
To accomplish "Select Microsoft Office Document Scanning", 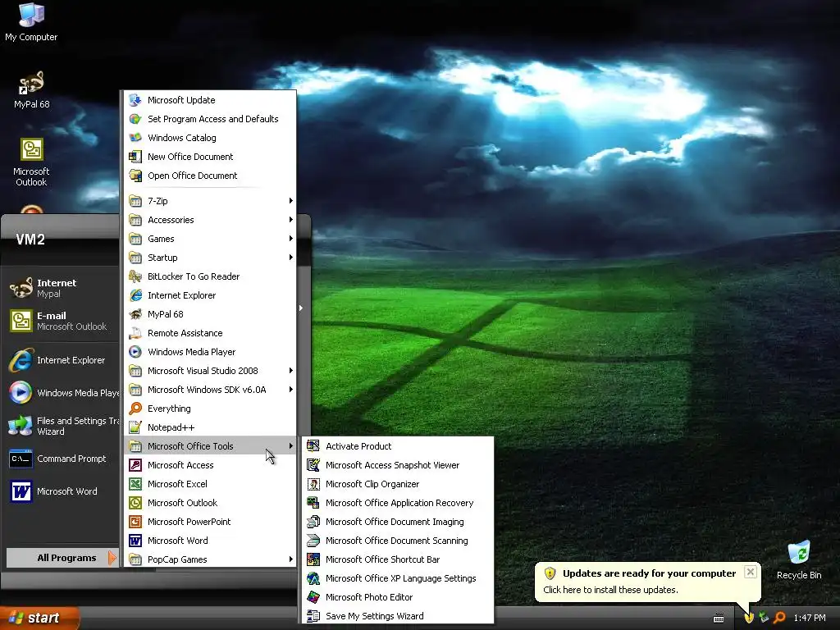I will (398, 541).
